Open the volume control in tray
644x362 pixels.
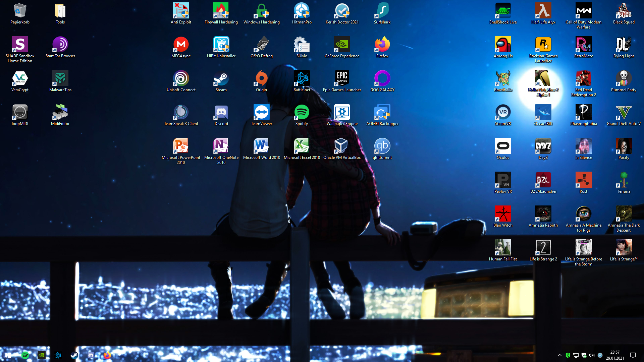point(592,355)
